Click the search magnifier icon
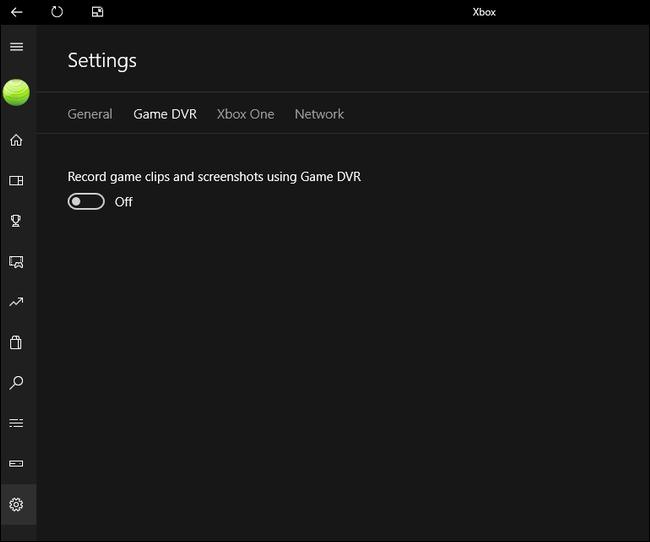650x542 pixels. [x=16, y=382]
